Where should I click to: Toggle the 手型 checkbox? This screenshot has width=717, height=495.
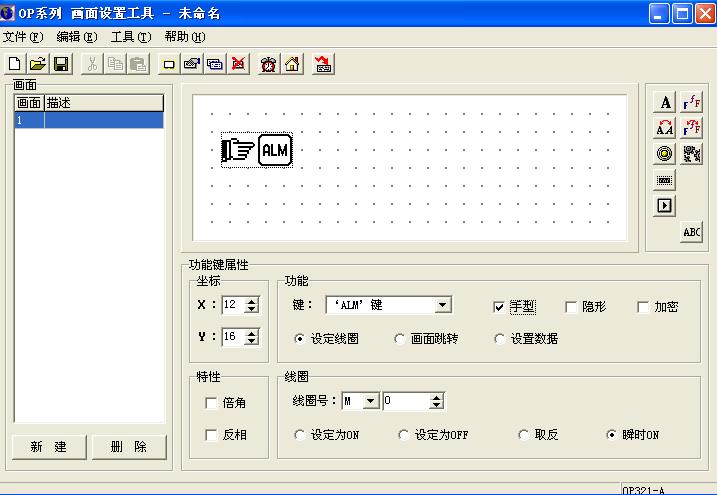500,307
